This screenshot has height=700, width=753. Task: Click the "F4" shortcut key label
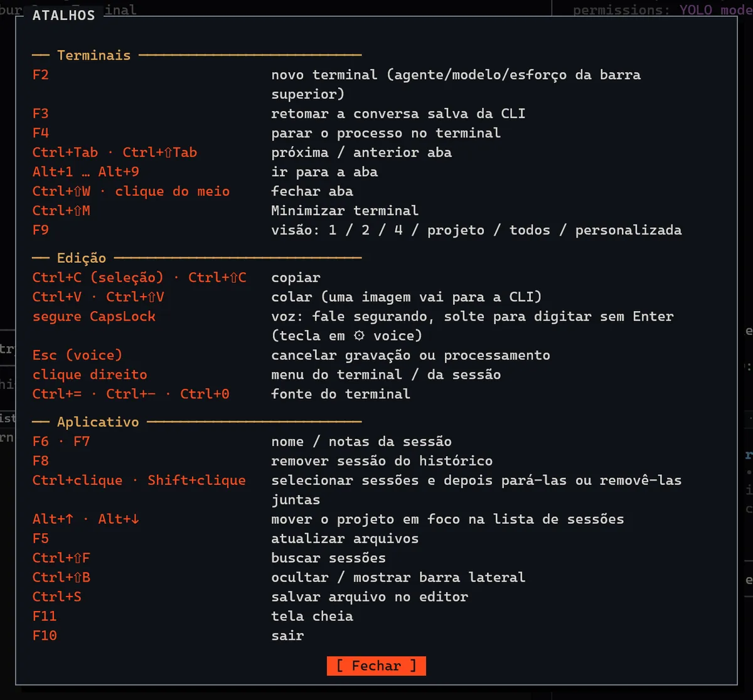coord(41,133)
